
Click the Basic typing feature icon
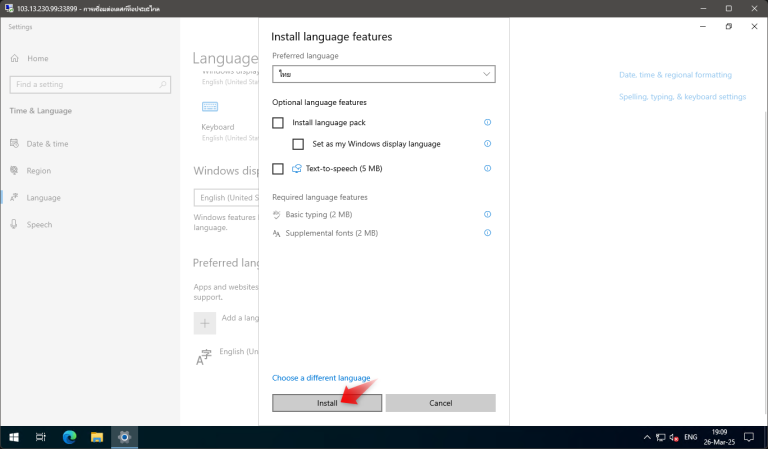(277, 214)
